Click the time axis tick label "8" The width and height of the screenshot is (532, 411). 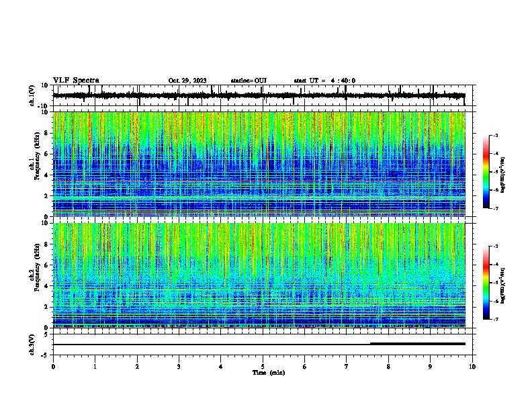pos(388,367)
